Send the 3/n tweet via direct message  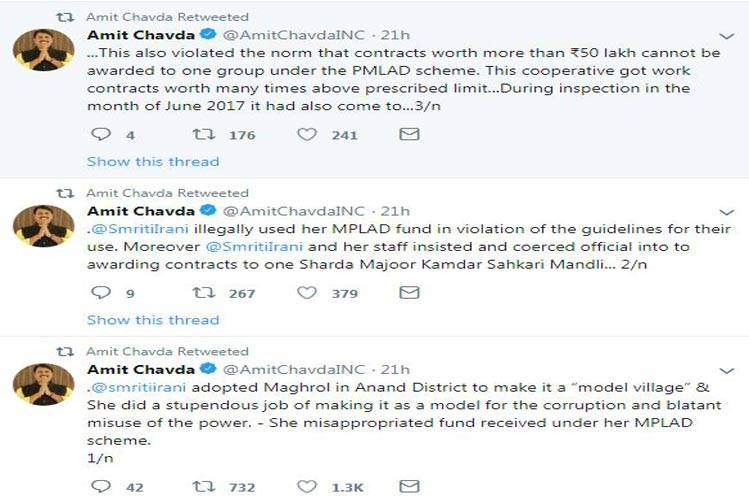point(409,134)
